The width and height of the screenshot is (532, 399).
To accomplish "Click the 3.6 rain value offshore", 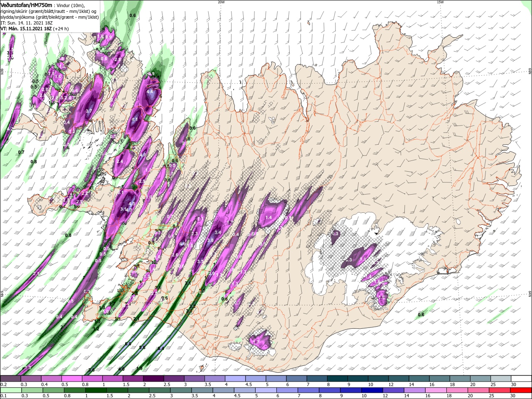I will (91, 370).
